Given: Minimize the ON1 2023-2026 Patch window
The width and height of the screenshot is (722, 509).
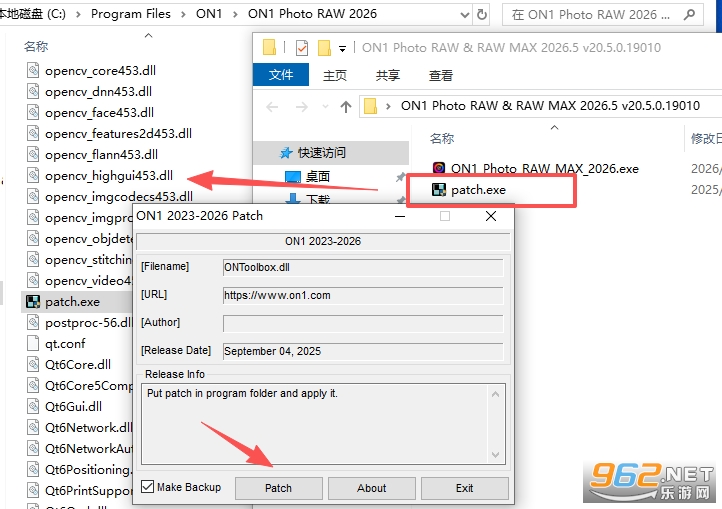Looking at the screenshot, I should click(400, 216).
